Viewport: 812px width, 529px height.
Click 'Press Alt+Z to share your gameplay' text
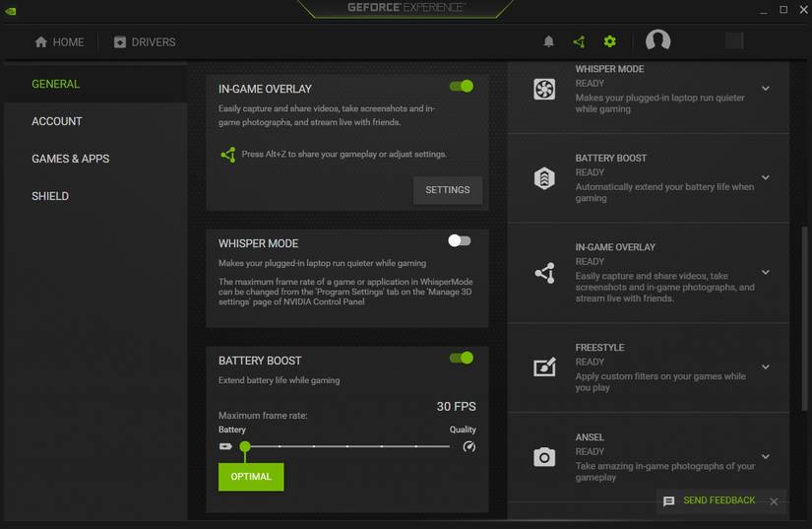pyautogui.click(x=344, y=154)
